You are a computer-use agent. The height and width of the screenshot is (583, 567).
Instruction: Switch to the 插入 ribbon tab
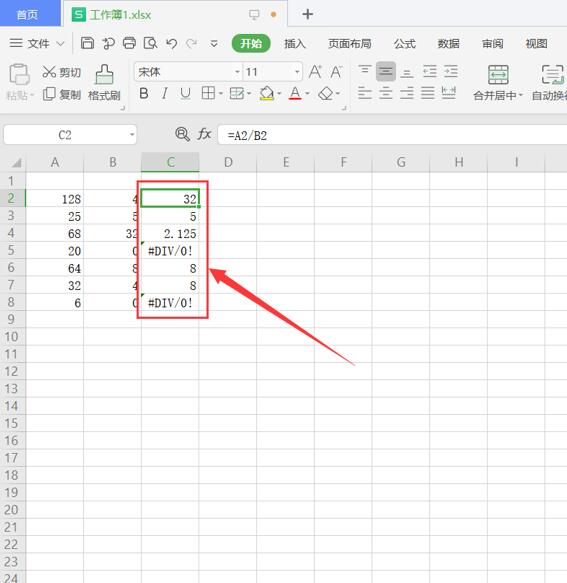295,44
